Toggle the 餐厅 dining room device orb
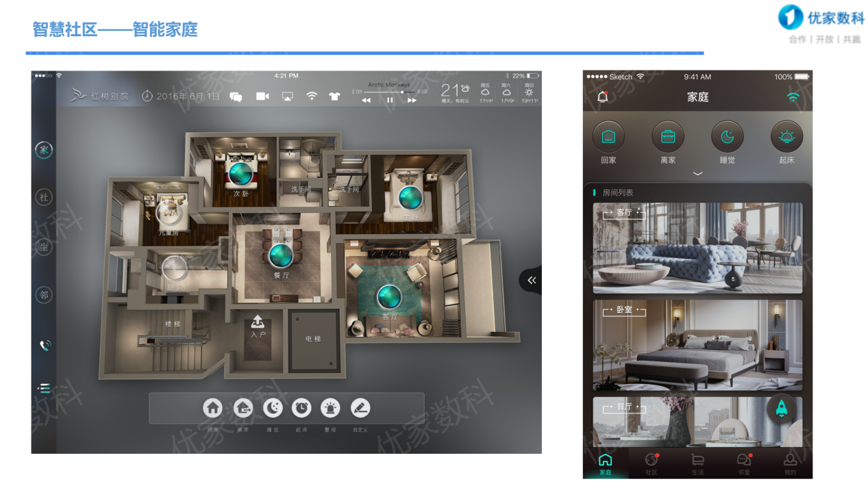 click(x=280, y=255)
